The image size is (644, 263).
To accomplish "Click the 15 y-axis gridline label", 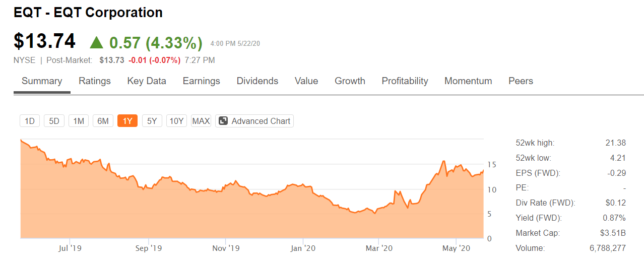I will [x=492, y=165].
